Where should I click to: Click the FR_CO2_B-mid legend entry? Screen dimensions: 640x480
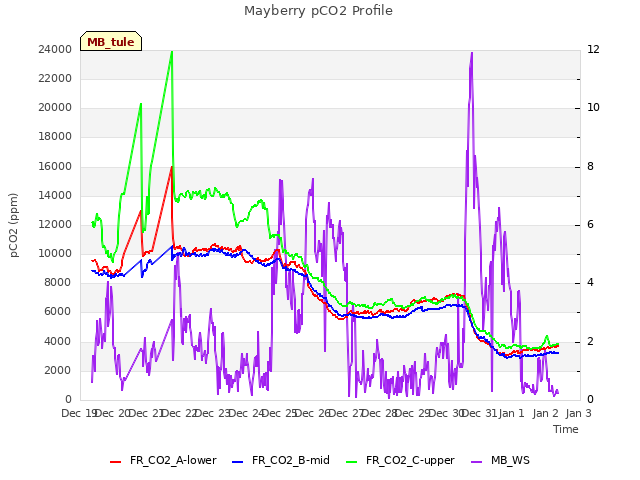click(x=281, y=460)
